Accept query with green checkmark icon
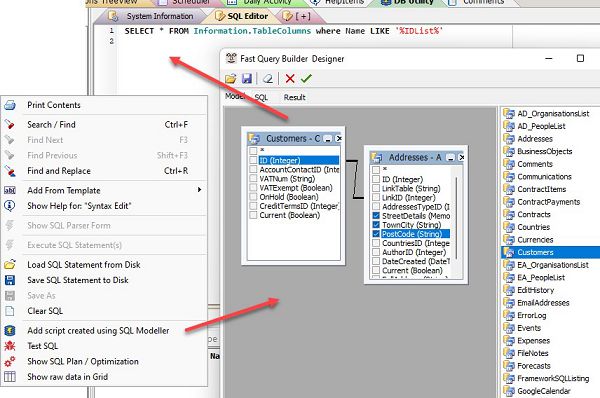Image resolution: width=600 pixels, height=398 pixels. click(306, 78)
